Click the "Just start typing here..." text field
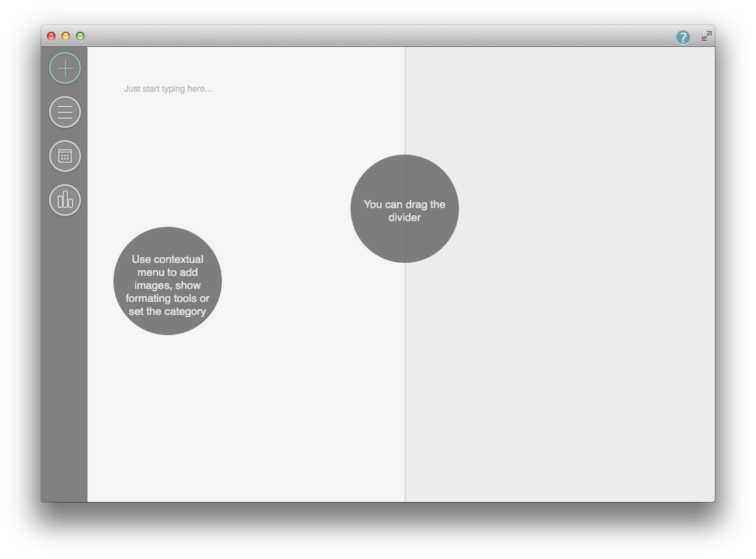Screen dimensions: 756x559 (168, 89)
